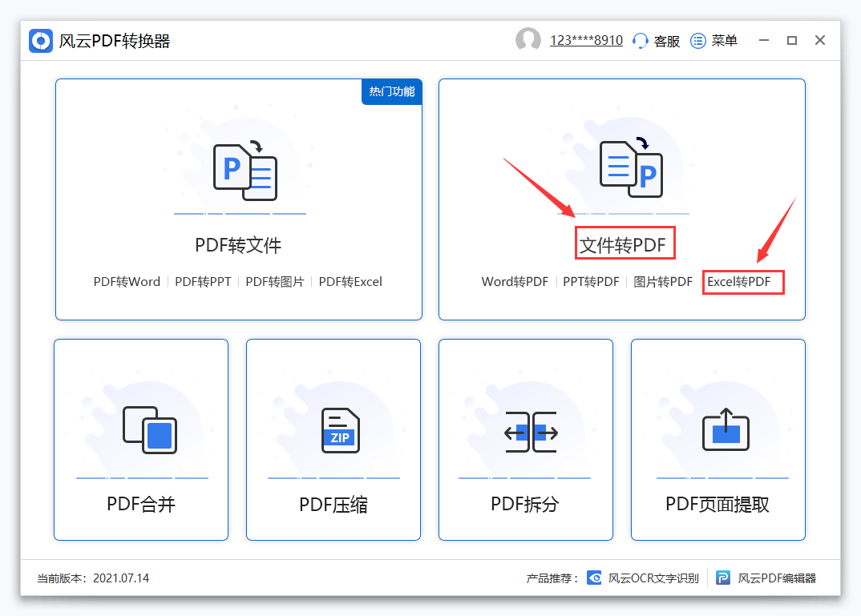Select the PDF合并 merge tool
The width and height of the screenshot is (861, 616).
140,439
